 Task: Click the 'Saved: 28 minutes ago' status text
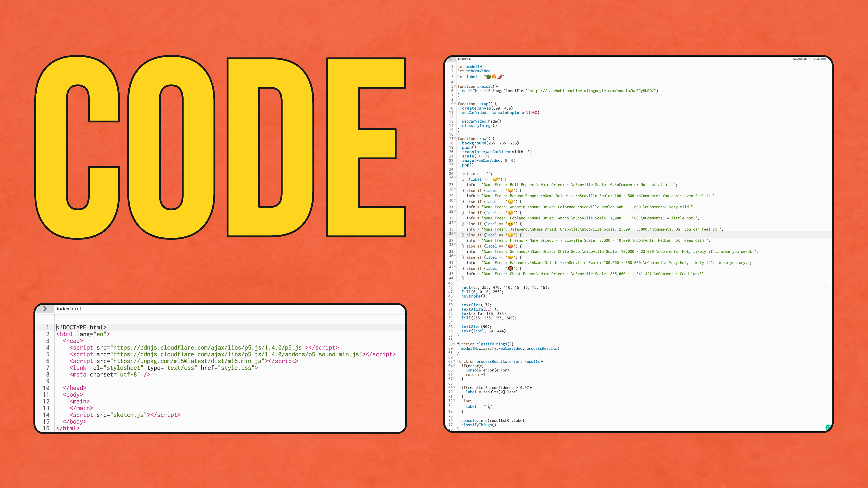pos(809,59)
